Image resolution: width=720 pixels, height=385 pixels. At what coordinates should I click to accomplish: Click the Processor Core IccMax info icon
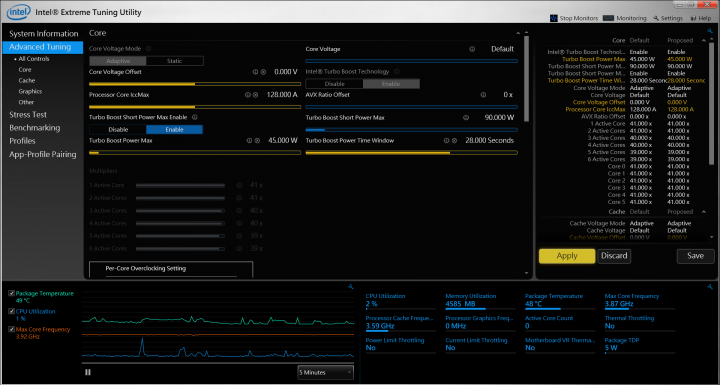tap(248, 95)
